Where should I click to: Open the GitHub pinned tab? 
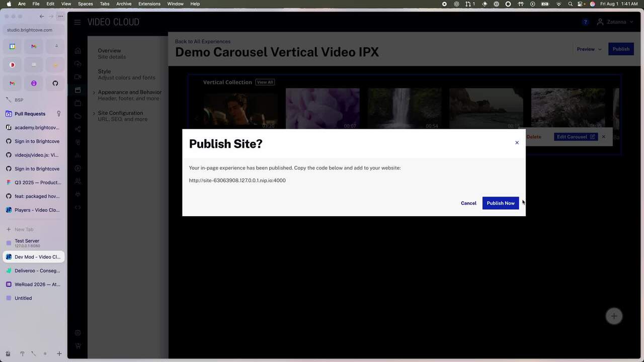pyautogui.click(x=55, y=83)
